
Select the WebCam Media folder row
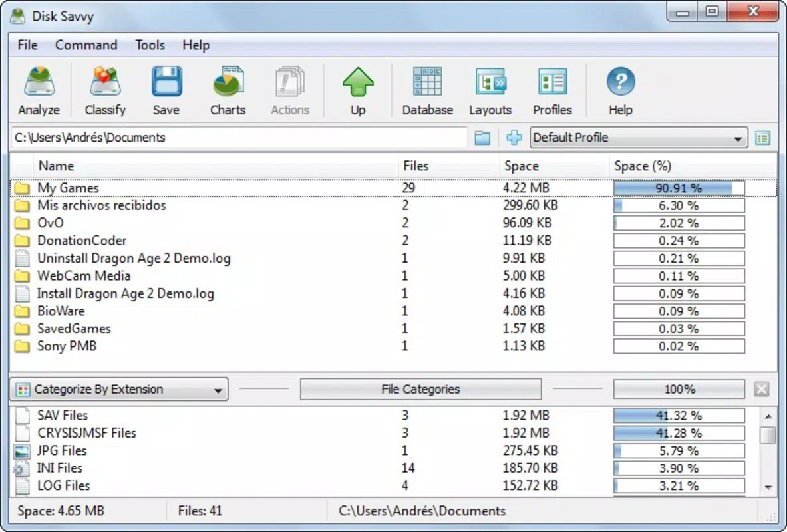point(393,276)
